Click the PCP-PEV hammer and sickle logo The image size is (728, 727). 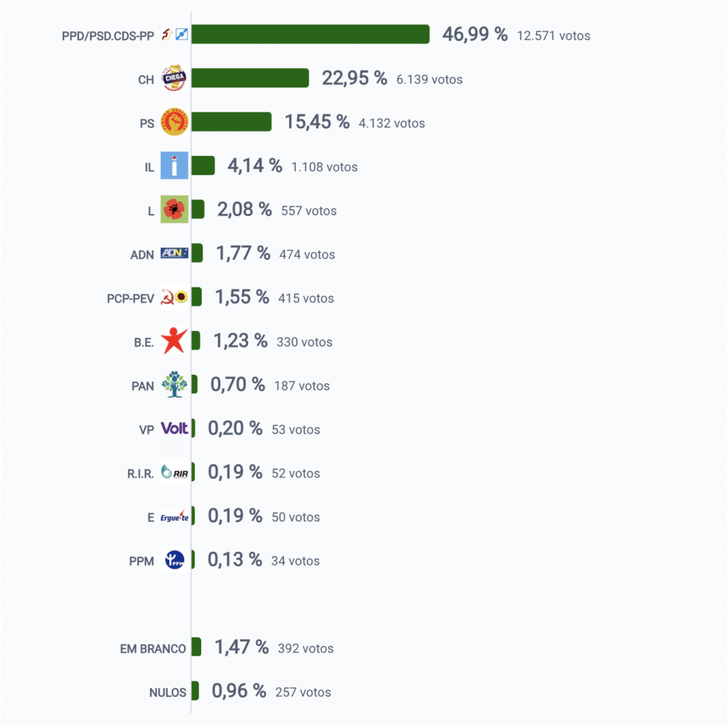coord(174,297)
